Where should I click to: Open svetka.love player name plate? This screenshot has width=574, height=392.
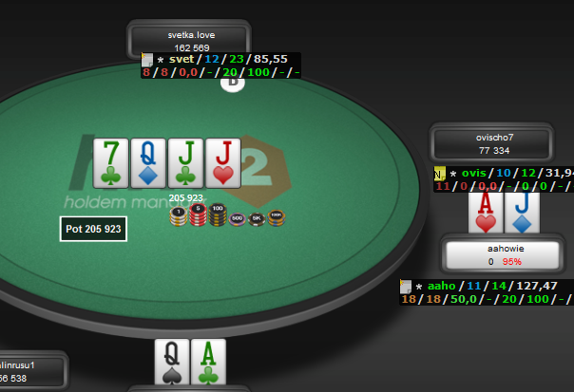click(189, 40)
